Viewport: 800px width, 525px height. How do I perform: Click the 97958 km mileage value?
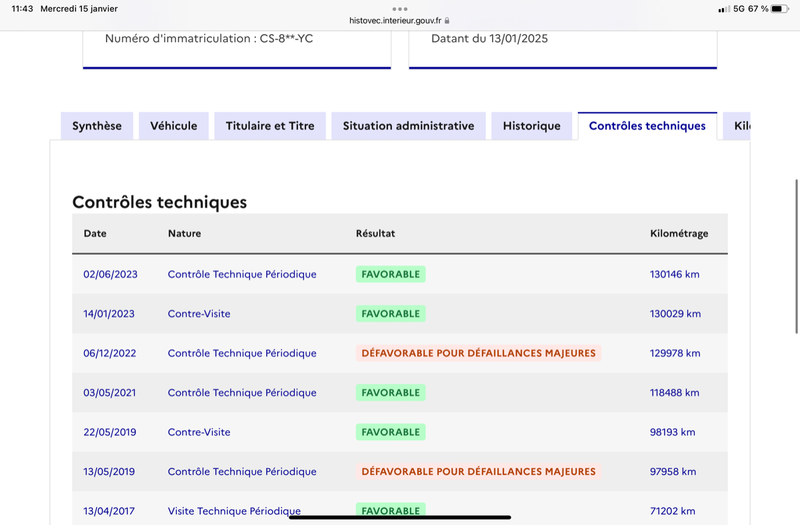coord(673,471)
